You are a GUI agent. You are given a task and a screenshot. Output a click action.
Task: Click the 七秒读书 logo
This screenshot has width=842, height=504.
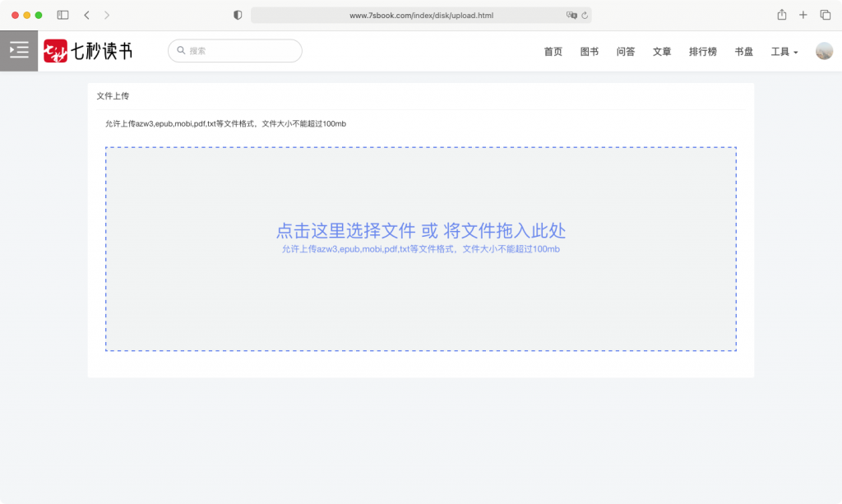pyautogui.click(x=88, y=51)
